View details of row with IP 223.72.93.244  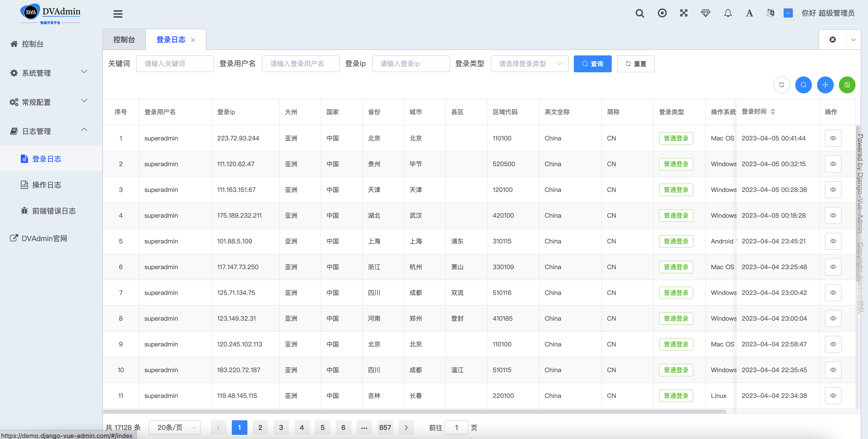click(x=833, y=138)
